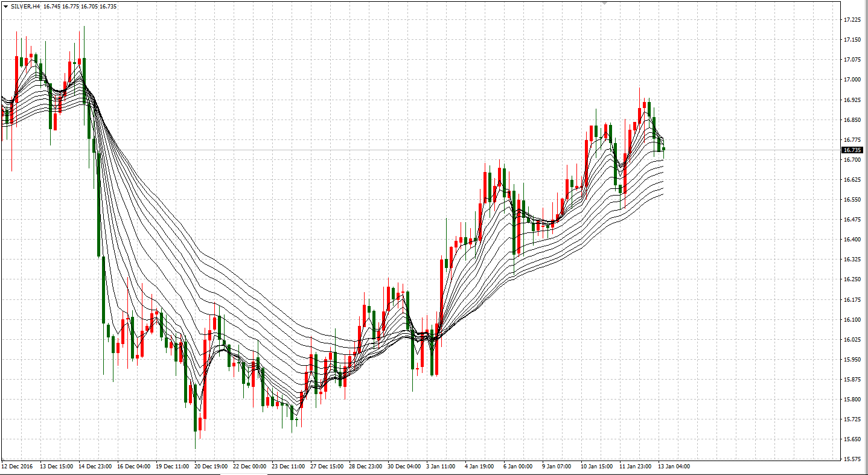Open the dropdown arrow beside SILVER,H4
868x475 pixels.
coord(5,6)
